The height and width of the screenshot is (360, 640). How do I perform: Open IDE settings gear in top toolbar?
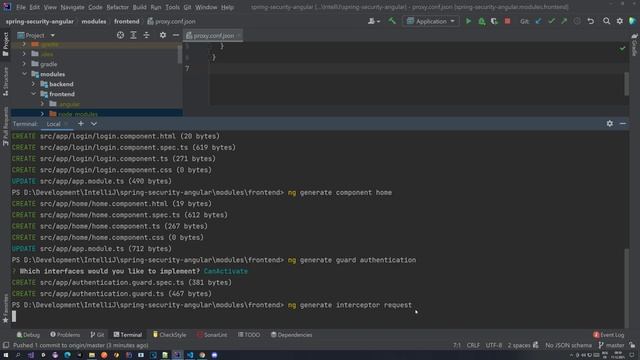620,21
